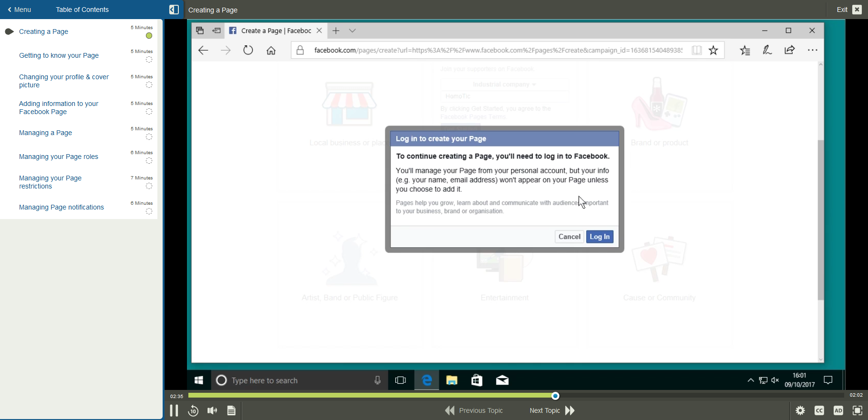Click the taskbar microphone icon
This screenshot has height=420, width=868.
pyautogui.click(x=378, y=380)
